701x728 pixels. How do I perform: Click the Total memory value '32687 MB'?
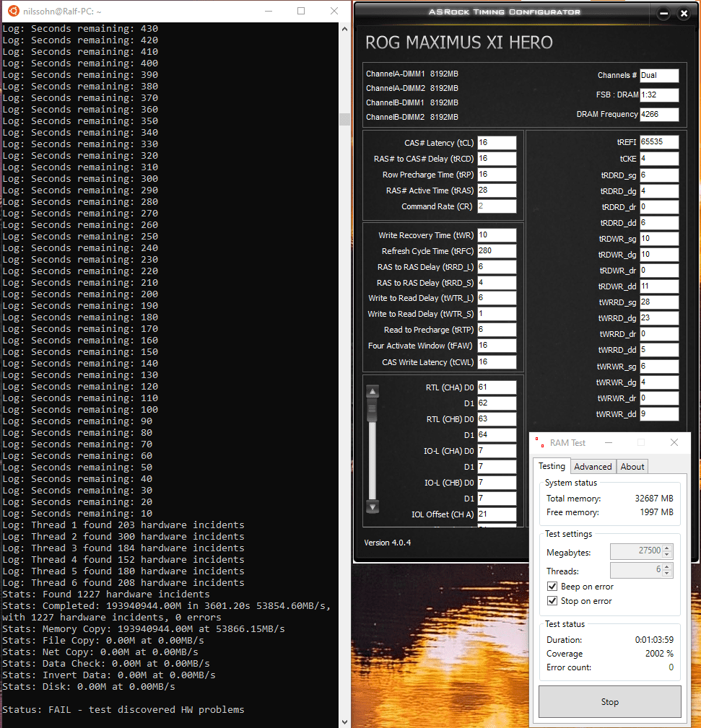point(654,498)
